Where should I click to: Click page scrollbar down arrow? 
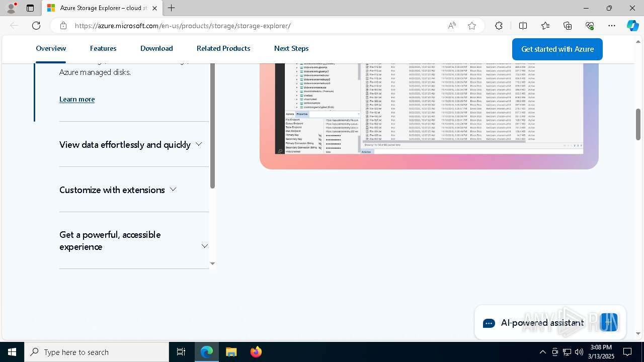point(638,334)
